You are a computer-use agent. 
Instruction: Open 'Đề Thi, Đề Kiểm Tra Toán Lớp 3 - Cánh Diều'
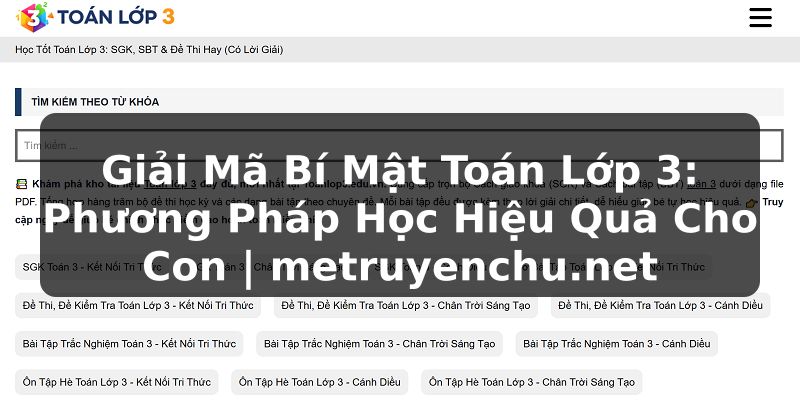click(660, 305)
